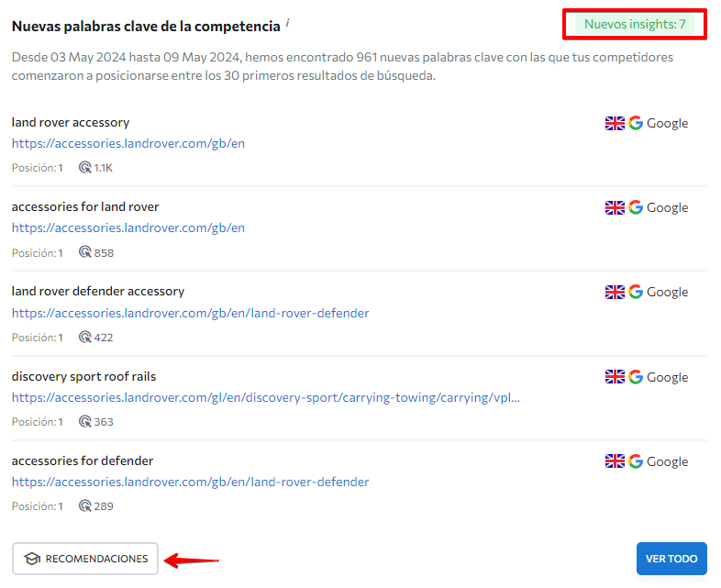Click 'Posición: 1' under 'accessories for defender'

tap(38, 506)
